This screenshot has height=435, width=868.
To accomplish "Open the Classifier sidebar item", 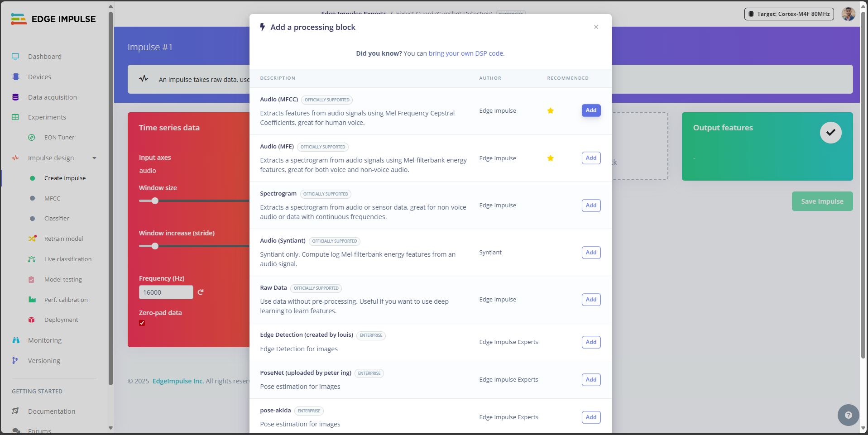I will pyautogui.click(x=57, y=219).
